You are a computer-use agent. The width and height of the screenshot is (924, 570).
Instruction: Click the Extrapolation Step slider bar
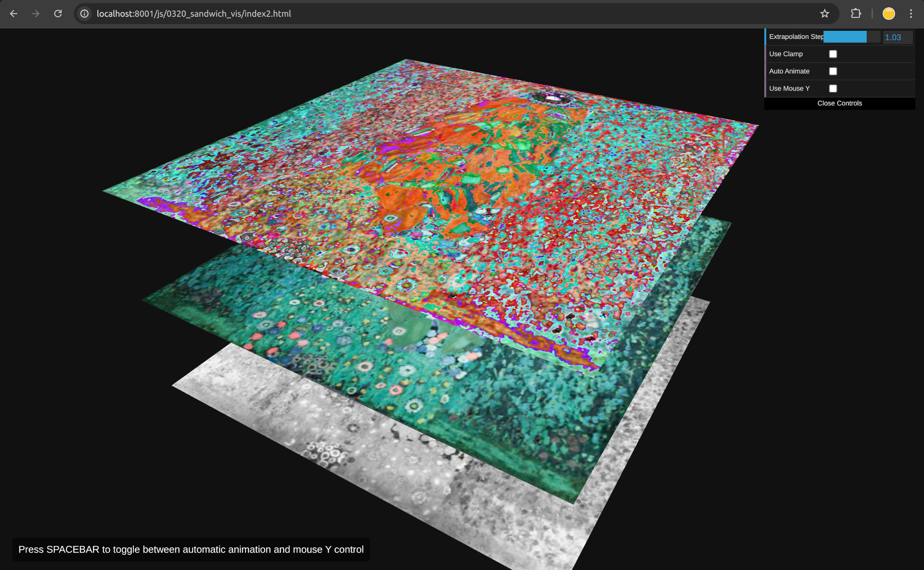851,37
